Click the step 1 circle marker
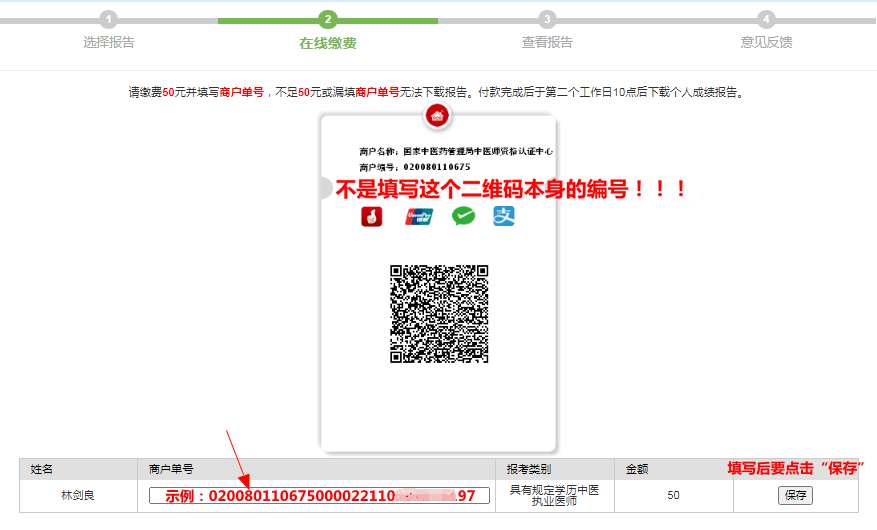The height and width of the screenshot is (530, 877). pyautogui.click(x=109, y=20)
